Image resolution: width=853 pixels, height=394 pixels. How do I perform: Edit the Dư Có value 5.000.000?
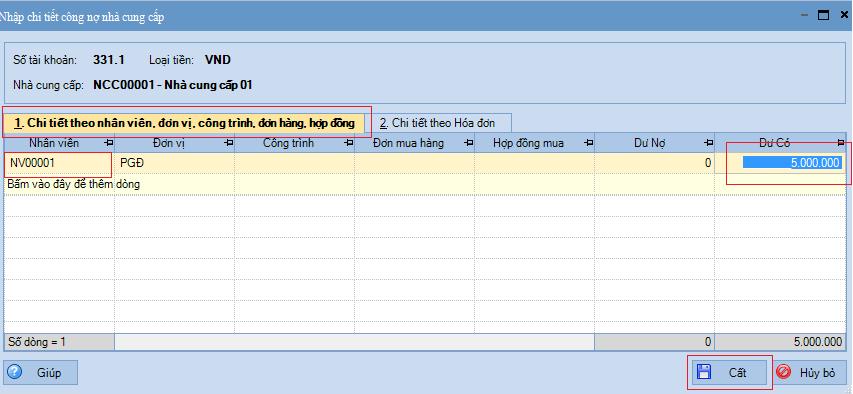tap(780, 163)
